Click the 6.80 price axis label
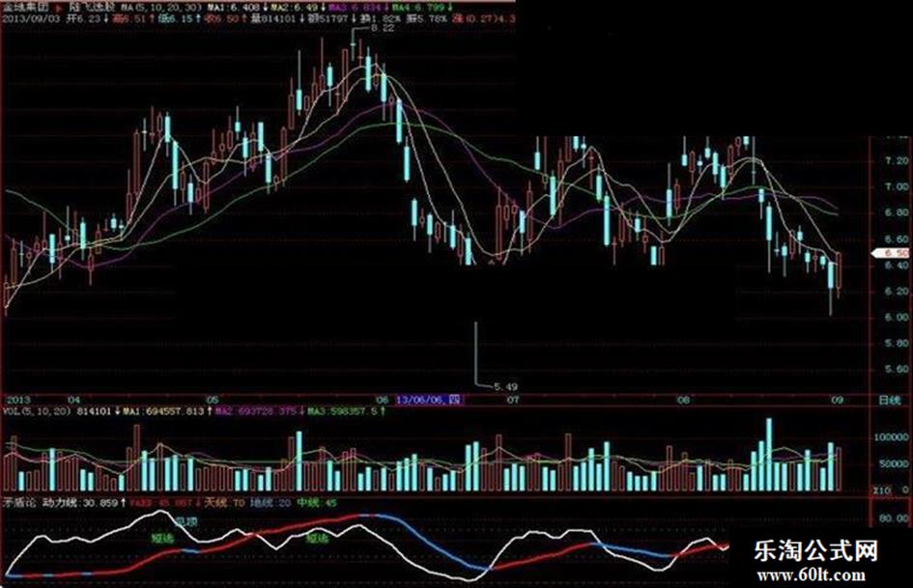Screen dimensions: 913x588 point(896,212)
